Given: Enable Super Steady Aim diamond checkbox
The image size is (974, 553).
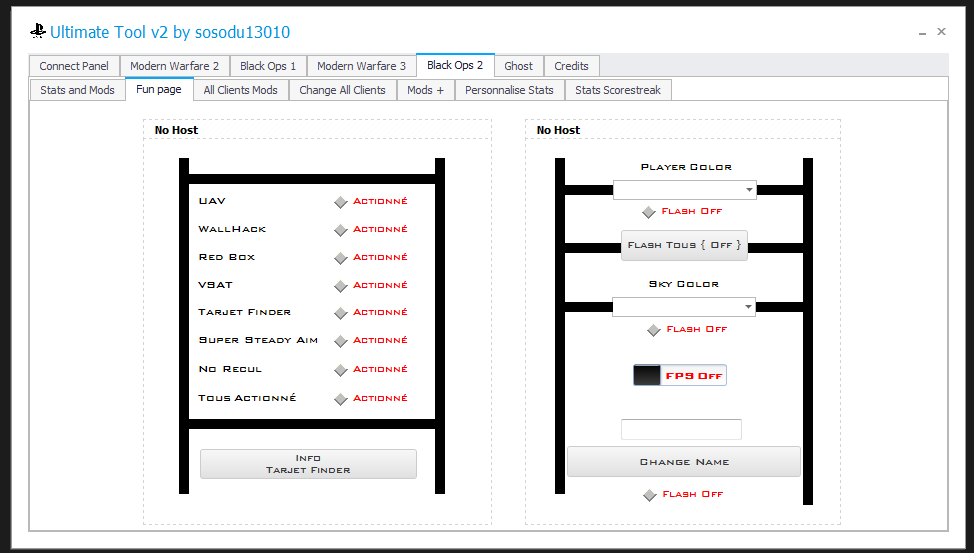Looking at the screenshot, I should click(340, 341).
